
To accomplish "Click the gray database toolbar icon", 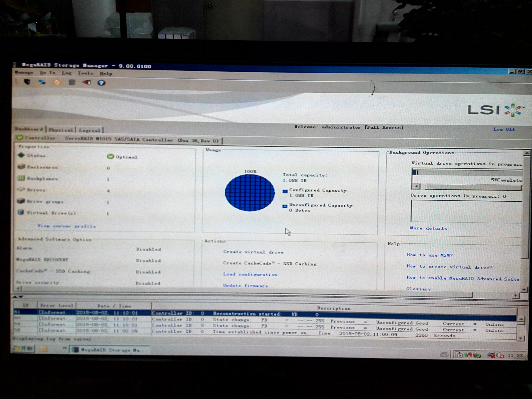I will (72, 83).
